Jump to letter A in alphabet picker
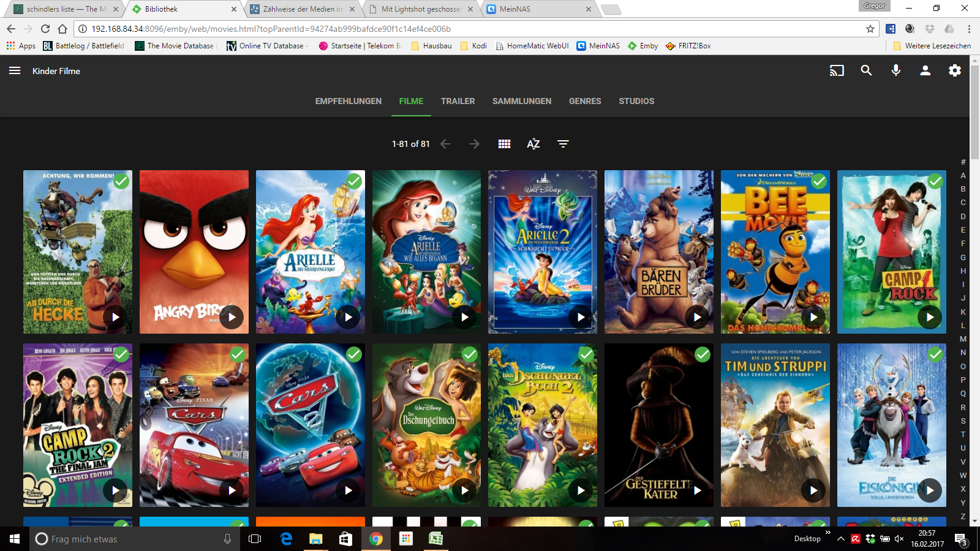The width and height of the screenshot is (980, 551). (963, 176)
